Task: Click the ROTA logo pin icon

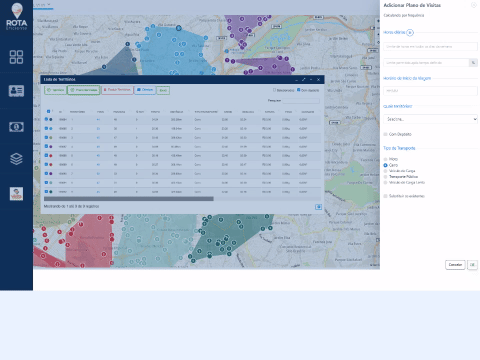Action: point(17,11)
